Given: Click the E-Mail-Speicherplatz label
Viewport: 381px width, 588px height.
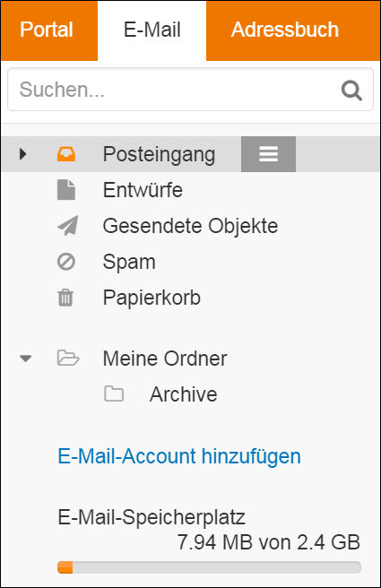Looking at the screenshot, I should (152, 518).
